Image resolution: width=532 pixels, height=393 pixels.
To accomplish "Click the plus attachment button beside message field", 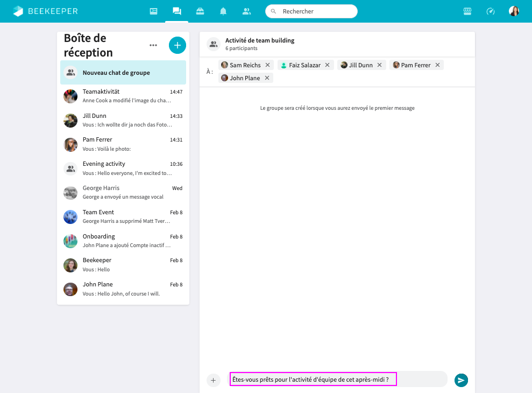I will (213, 380).
